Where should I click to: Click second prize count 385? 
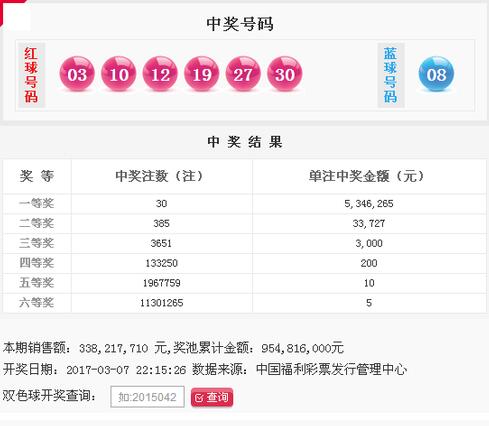(x=161, y=223)
